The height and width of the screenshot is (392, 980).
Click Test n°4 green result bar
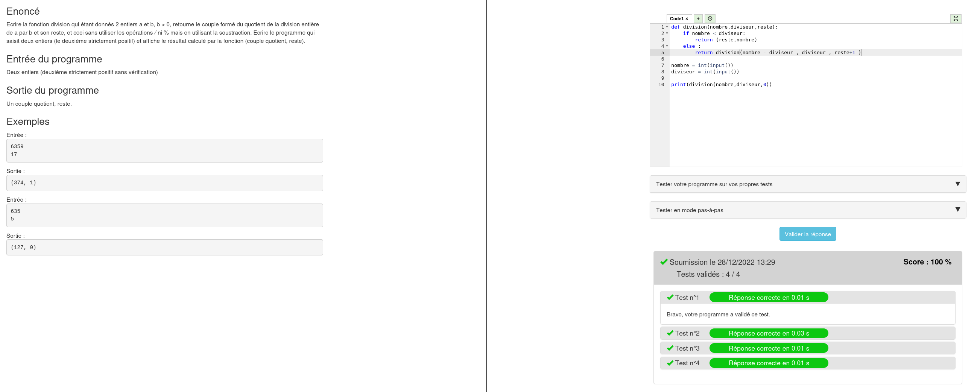tap(769, 363)
